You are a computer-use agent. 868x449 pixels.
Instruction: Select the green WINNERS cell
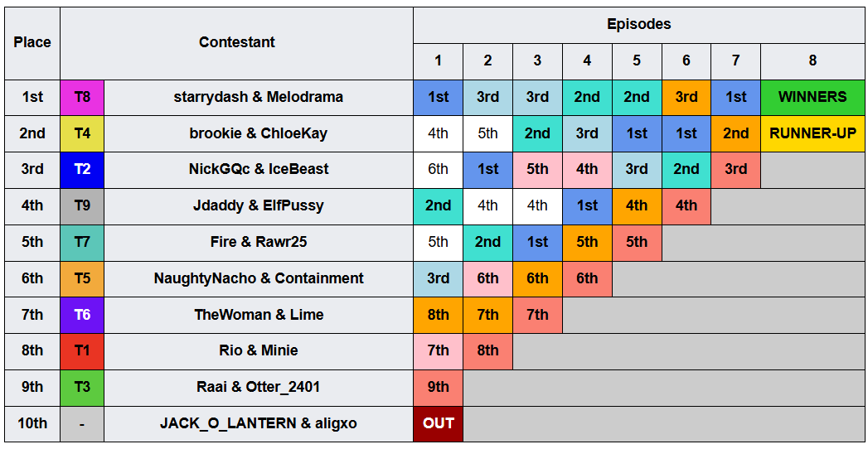point(812,97)
